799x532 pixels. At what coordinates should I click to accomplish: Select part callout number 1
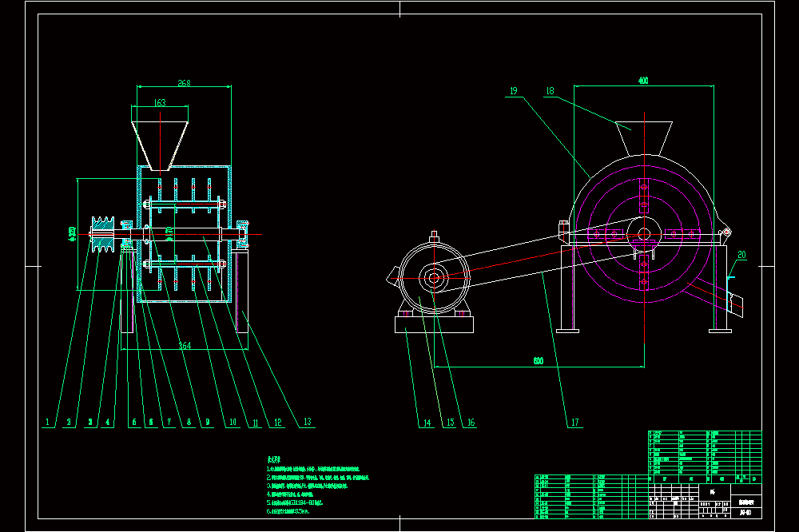pyautogui.click(x=47, y=422)
